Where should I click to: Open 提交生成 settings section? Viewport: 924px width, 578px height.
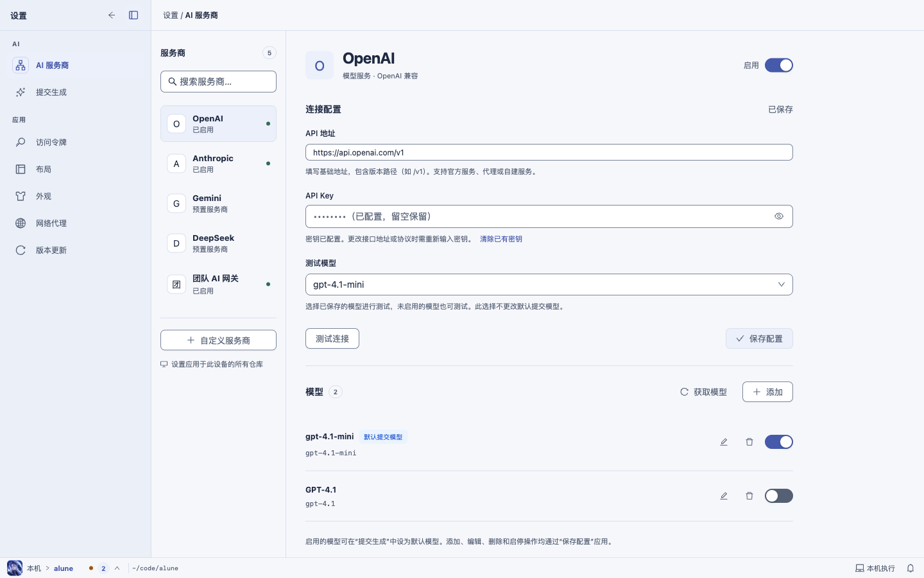(75, 92)
